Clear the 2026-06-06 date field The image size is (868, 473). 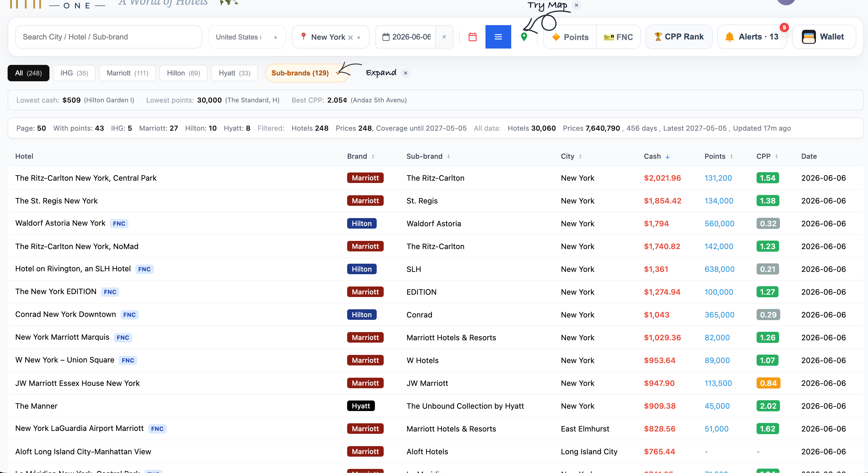pos(444,37)
